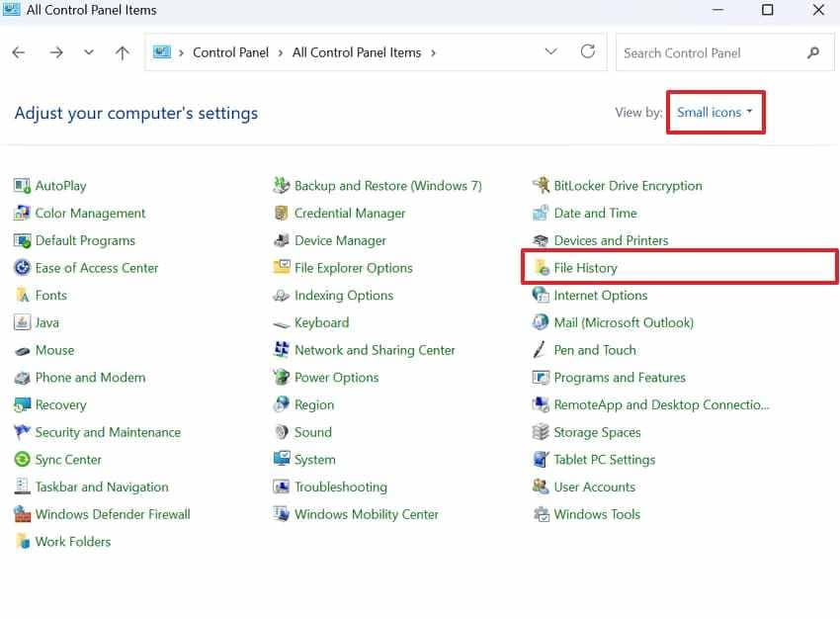Navigate up one level arrow
The image size is (840, 619).
tap(123, 52)
